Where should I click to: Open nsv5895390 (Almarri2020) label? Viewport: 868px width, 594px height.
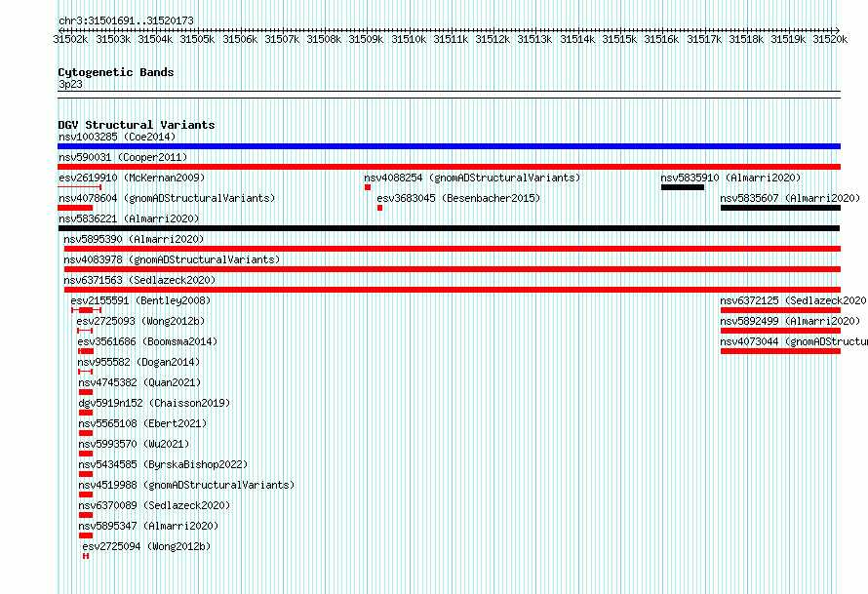[134, 239]
